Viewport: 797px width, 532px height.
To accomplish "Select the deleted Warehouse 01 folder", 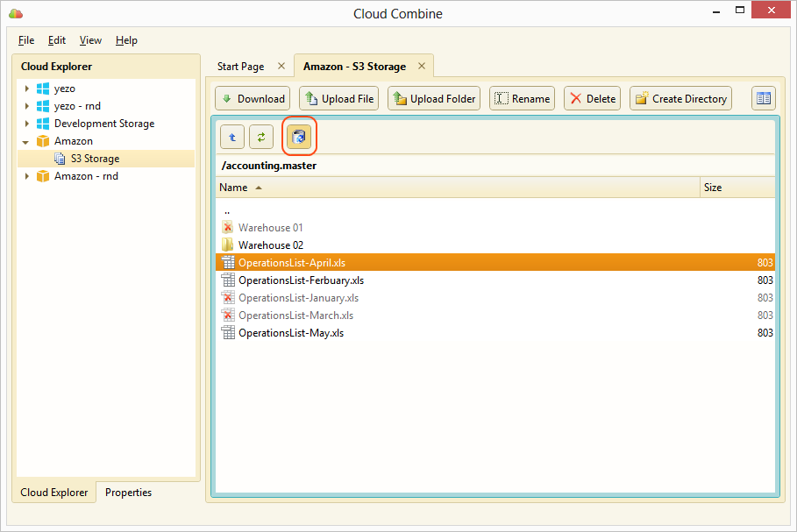I will click(x=495, y=228).
